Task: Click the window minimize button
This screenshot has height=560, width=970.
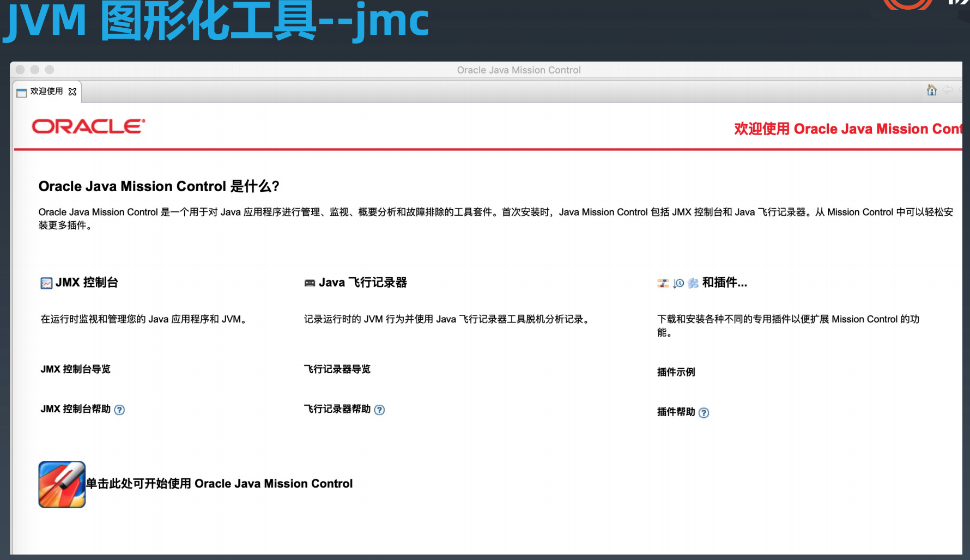Action: 35,70
